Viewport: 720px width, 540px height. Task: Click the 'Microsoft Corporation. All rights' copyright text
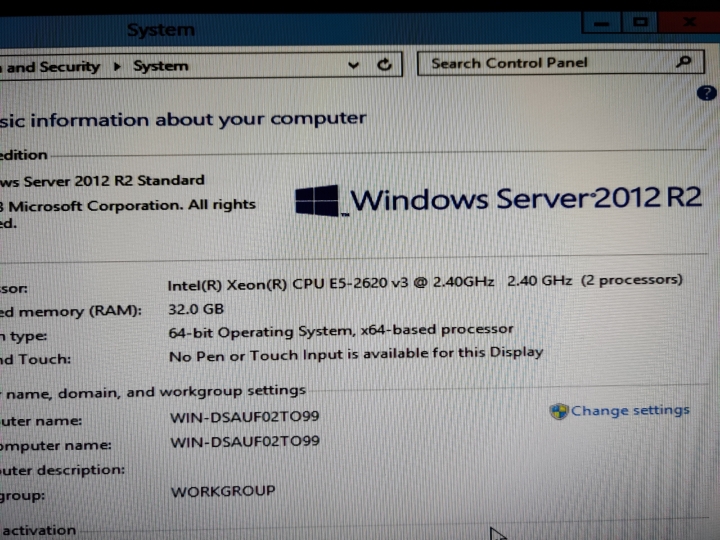click(x=132, y=205)
